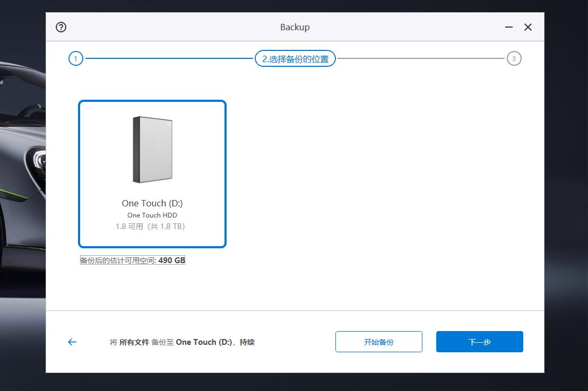Click the 开始备份 button
The height and width of the screenshot is (391, 588).
[x=379, y=342]
